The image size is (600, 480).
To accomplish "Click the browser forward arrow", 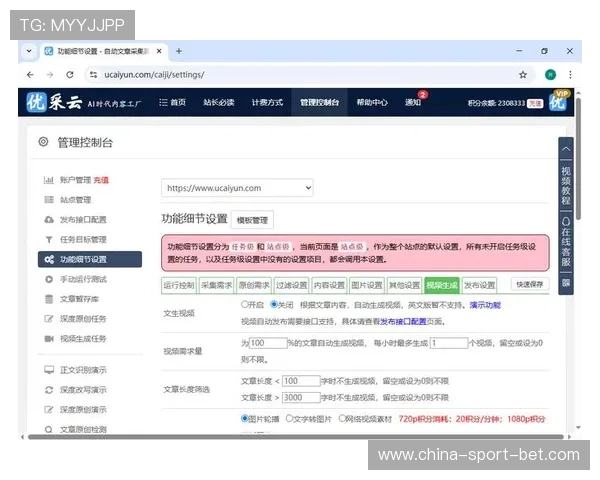I will (50, 75).
